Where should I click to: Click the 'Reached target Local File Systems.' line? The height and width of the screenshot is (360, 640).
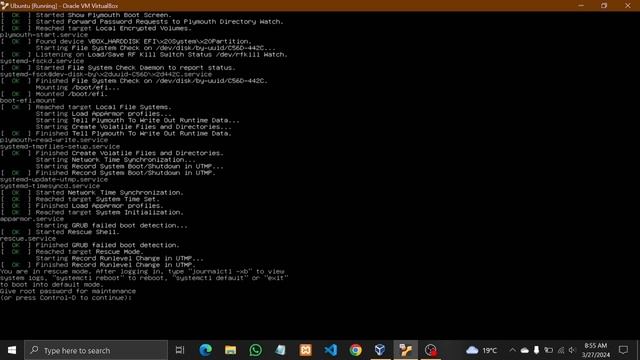[86, 107]
